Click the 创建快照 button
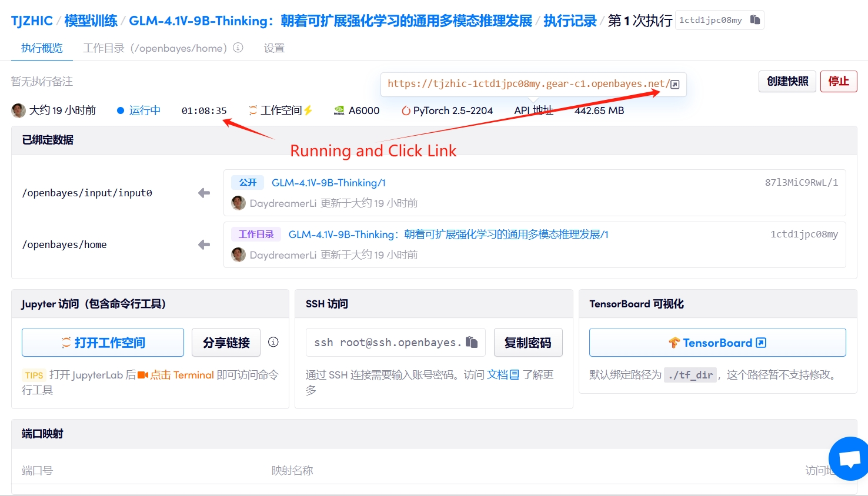Screen dimensions: 868x496 [x=787, y=81]
